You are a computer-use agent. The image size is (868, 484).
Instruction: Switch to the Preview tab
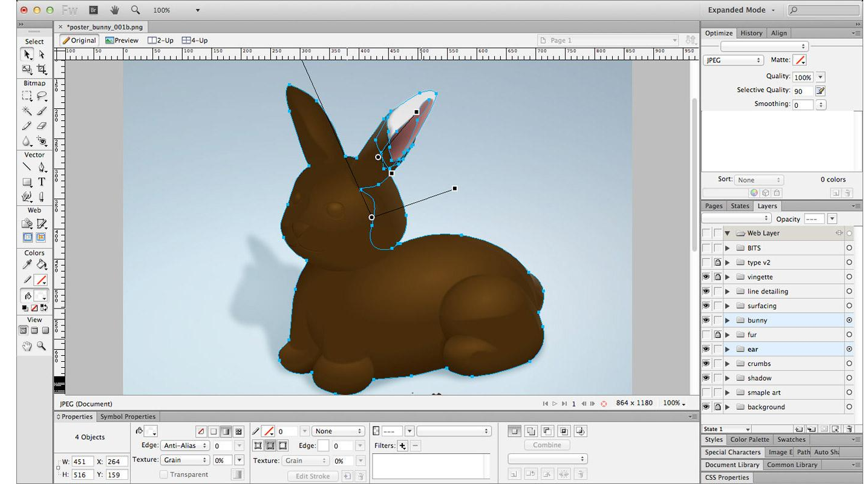(123, 40)
